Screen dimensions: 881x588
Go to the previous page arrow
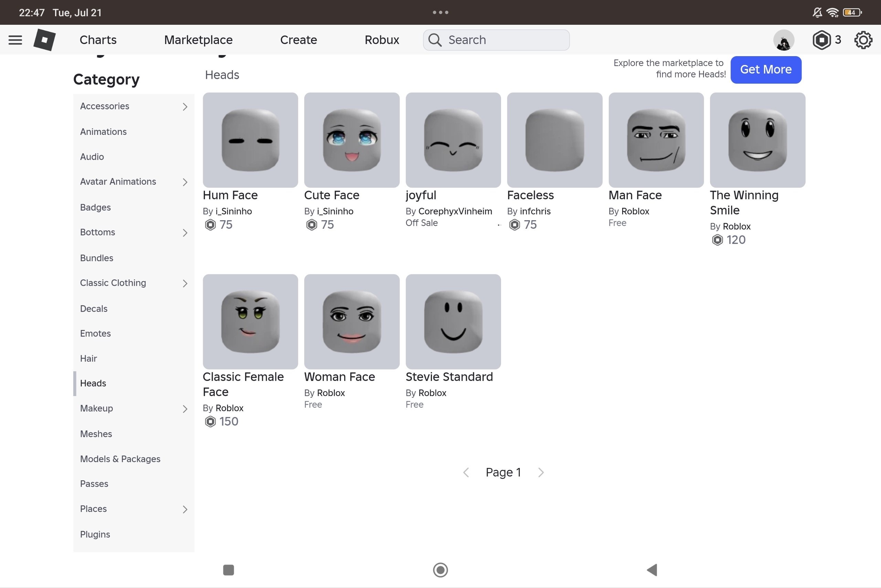(466, 472)
